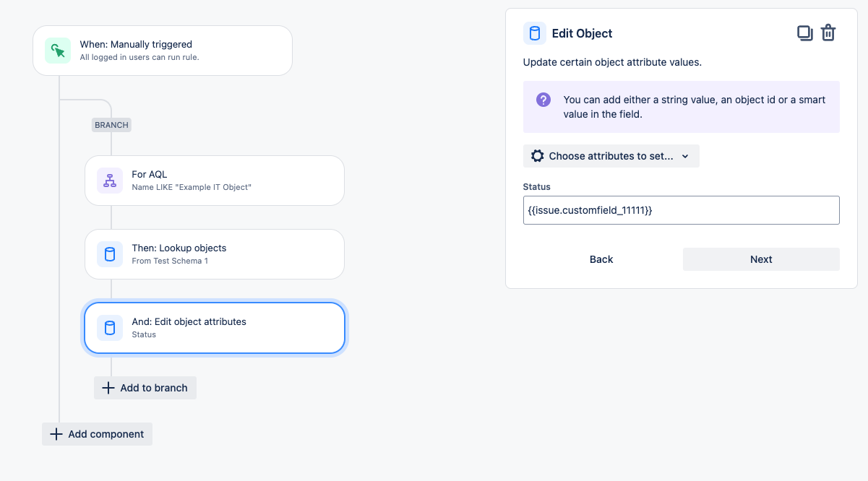Click Add component
The width and height of the screenshot is (868, 481).
(x=97, y=433)
